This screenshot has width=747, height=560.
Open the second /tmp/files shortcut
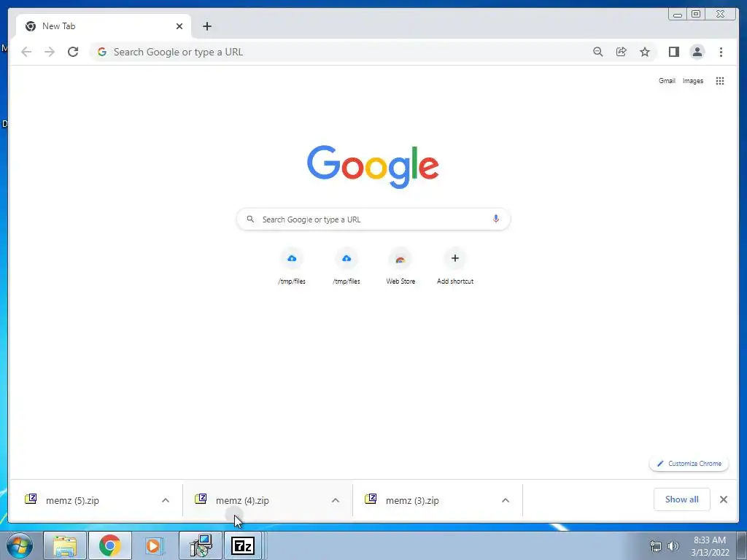pyautogui.click(x=347, y=267)
